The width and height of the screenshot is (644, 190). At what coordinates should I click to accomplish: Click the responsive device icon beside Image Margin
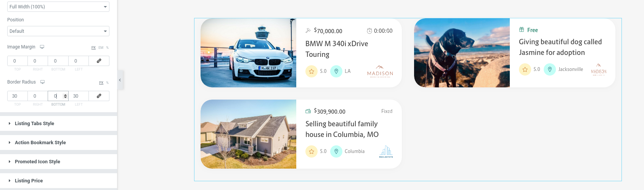42,47
